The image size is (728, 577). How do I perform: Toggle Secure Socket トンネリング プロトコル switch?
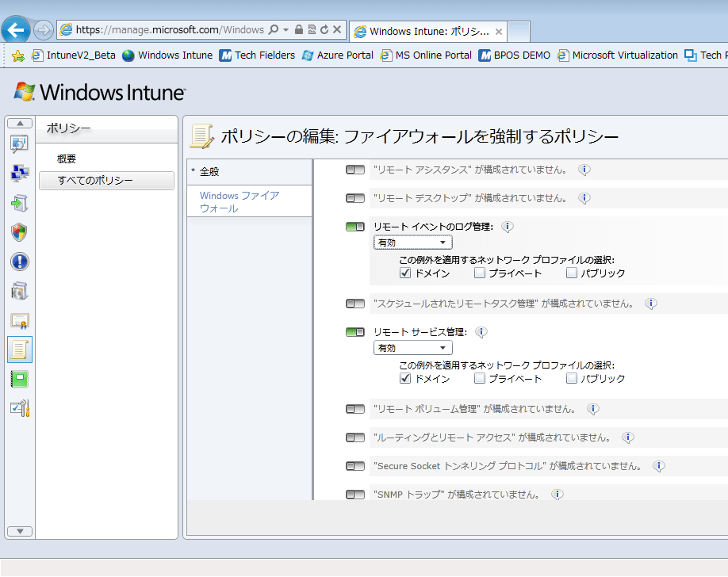(x=355, y=466)
